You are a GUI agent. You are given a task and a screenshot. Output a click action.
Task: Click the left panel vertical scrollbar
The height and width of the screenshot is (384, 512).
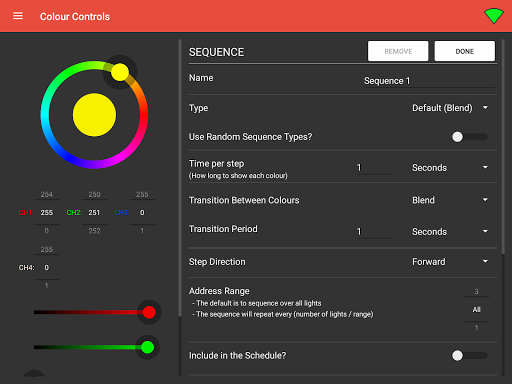[180, 178]
